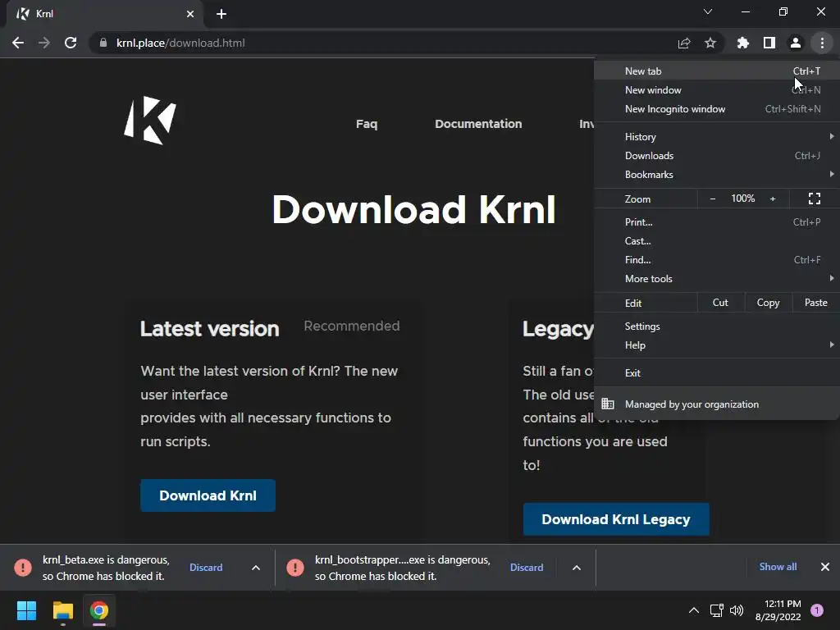Open the Windows Start menu
Image resolution: width=840 pixels, height=630 pixels.
pyautogui.click(x=26, y=610)
